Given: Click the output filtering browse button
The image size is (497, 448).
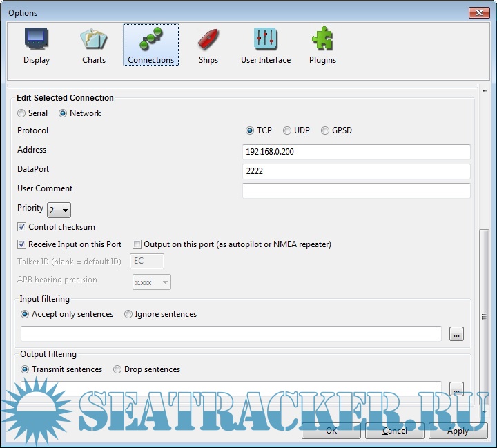Looking at the screenshot, I should click(x=456, y=389).
